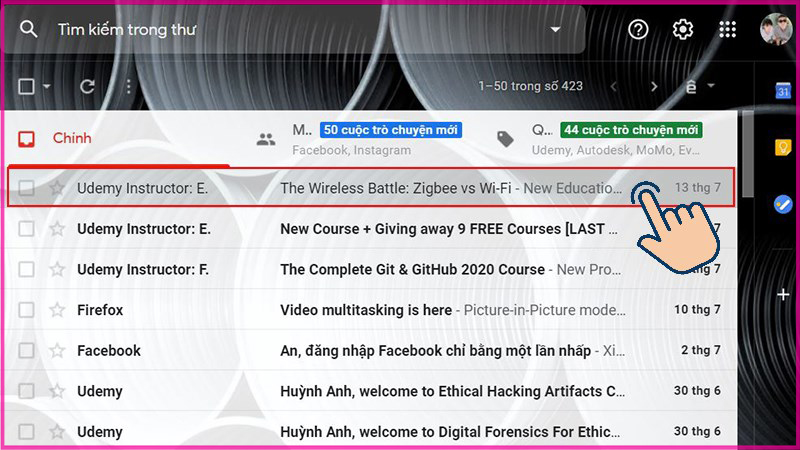Tick the select-all checkbox in toolbar

(27, 86)
